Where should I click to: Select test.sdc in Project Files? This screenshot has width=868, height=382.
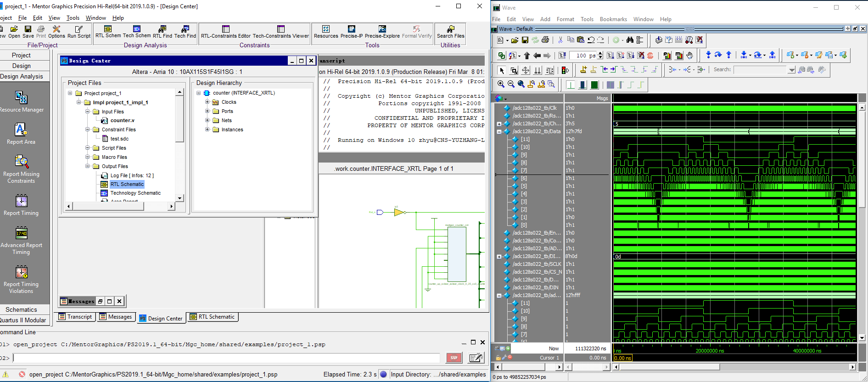click(x=119, y=139)
